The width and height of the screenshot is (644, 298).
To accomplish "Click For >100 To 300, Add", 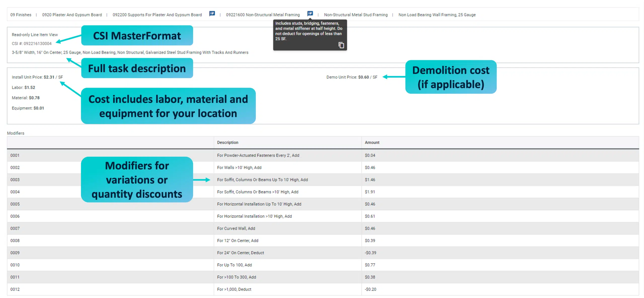I will click(236, 277).
